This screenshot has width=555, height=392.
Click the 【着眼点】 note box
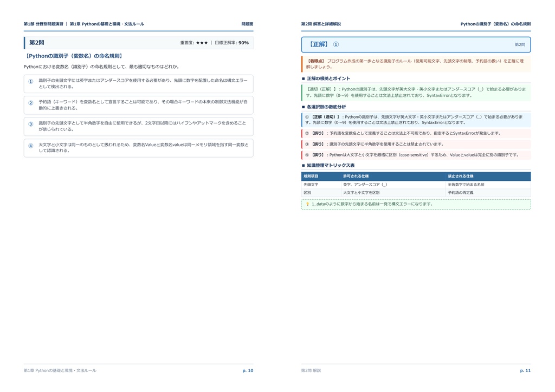pyautogui.click(x=416, y=64)
